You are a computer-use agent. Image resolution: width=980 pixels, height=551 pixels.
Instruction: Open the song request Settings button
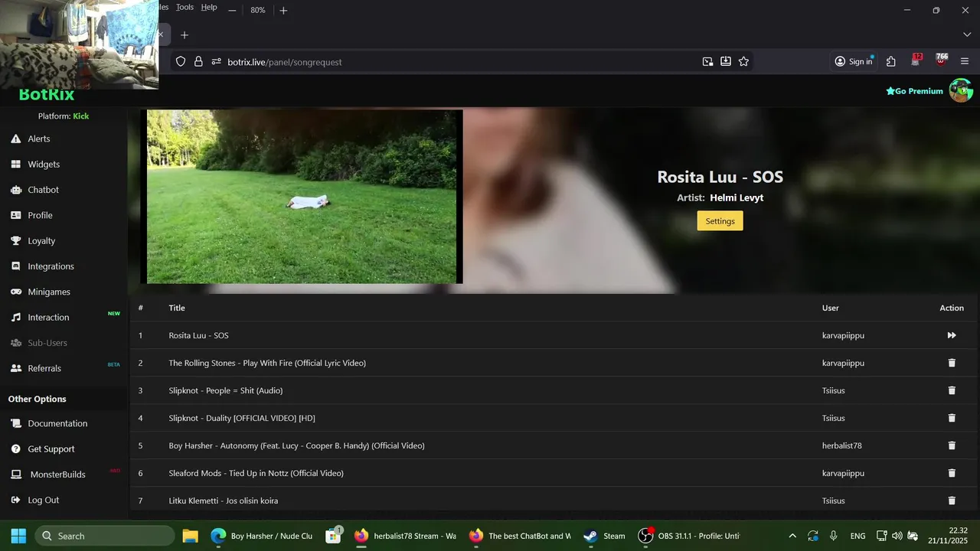[x=720, y=220]
